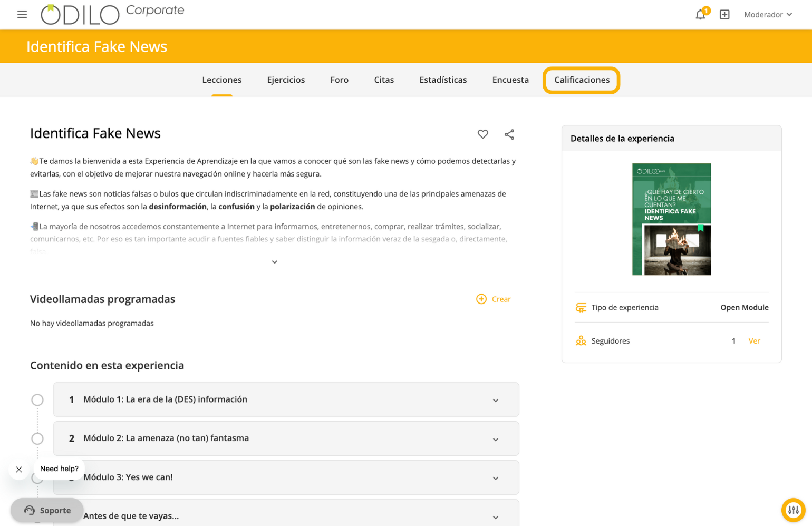The height and width of the screenshot is (527, 812).
Task: Share the Identifica Fake News experience
Action: (509, 134)
